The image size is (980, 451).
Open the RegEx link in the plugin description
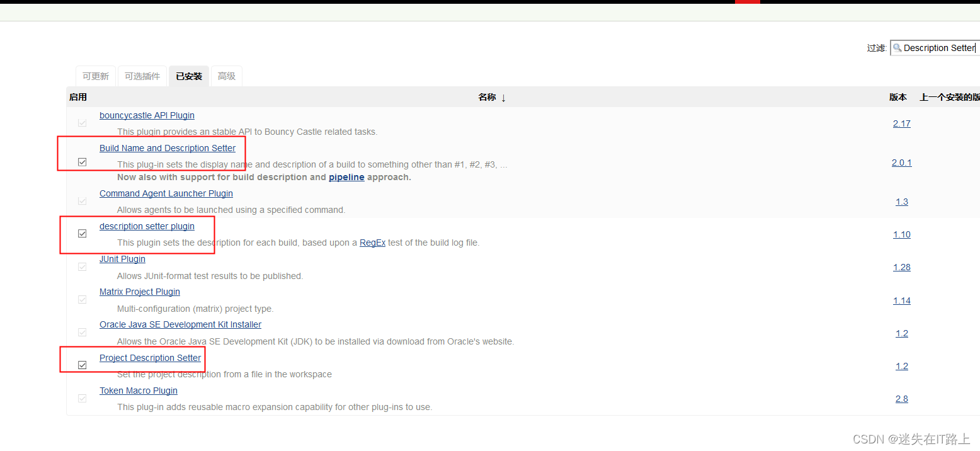(372, 243)
